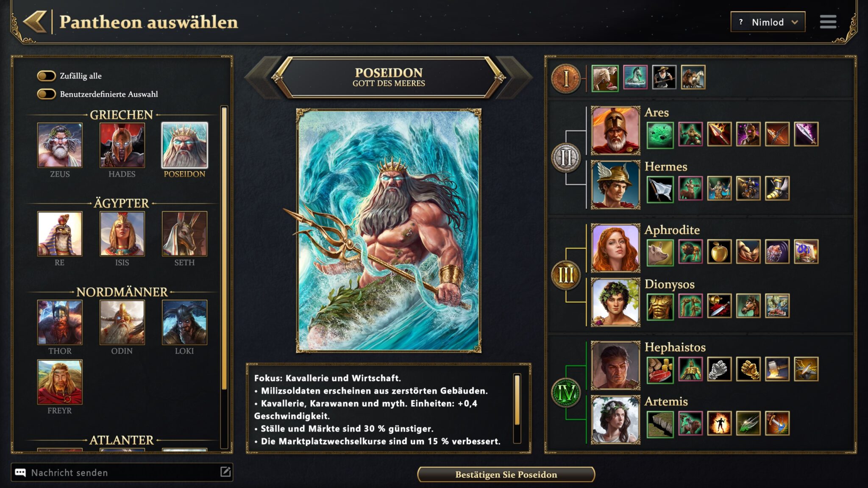Toggle the Zufällig alle switch

coord(47,76)
